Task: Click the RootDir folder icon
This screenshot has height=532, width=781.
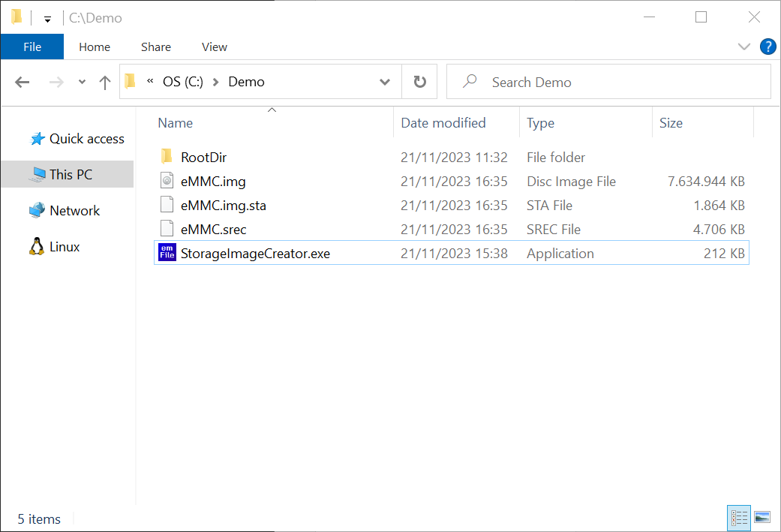Action: (x=167, y=157)
